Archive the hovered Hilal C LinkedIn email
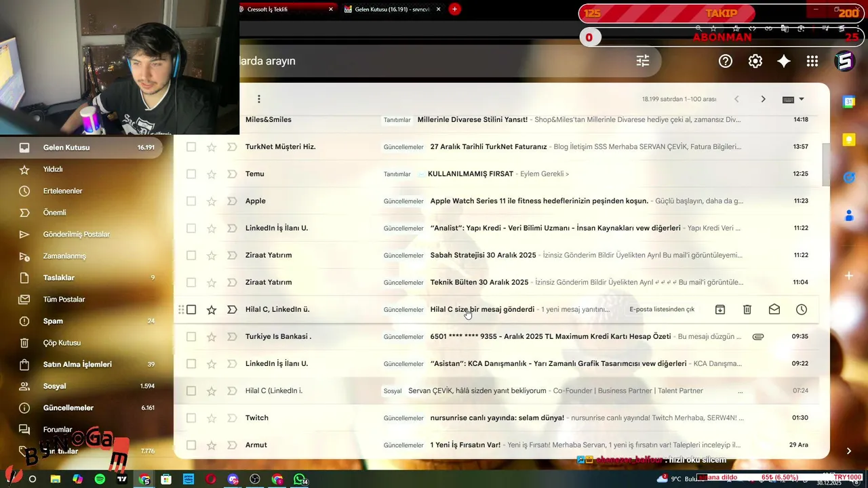 [720, 310]
